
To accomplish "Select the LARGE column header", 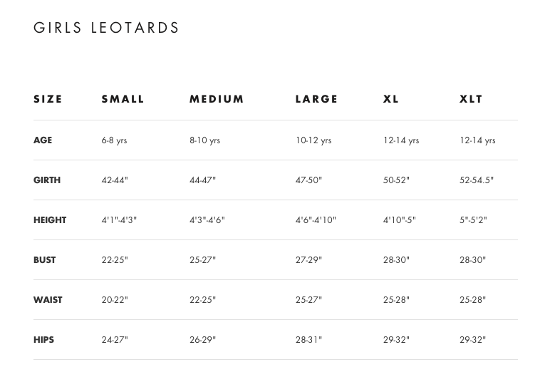I will point(317,99).
